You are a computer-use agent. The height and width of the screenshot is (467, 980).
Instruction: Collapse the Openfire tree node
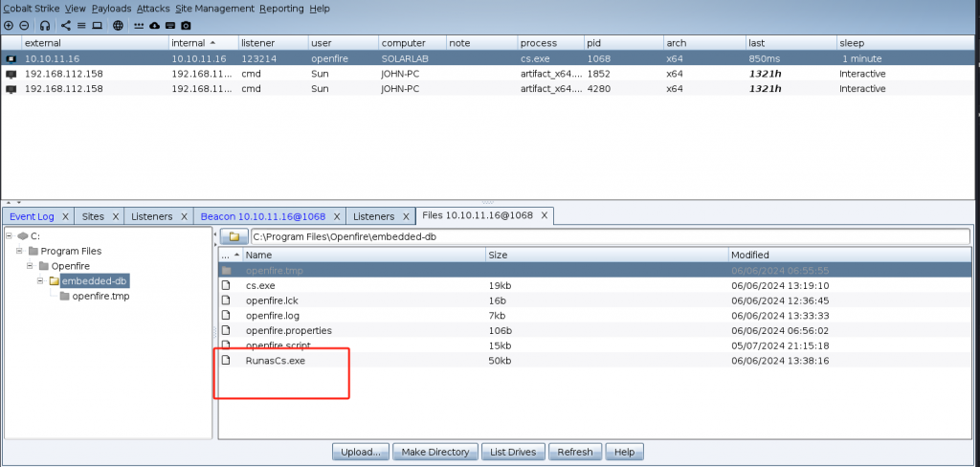pos(30,266)
